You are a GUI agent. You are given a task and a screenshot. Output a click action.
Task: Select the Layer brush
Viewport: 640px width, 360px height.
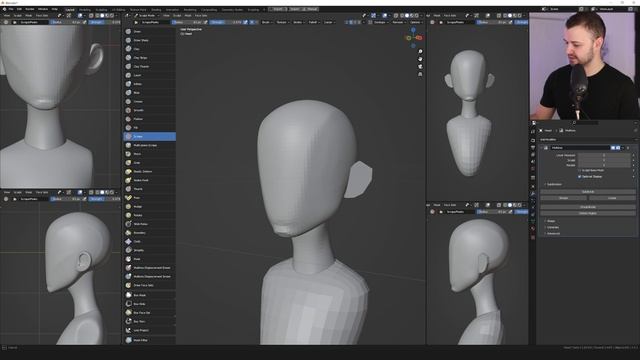click(149, 76)
